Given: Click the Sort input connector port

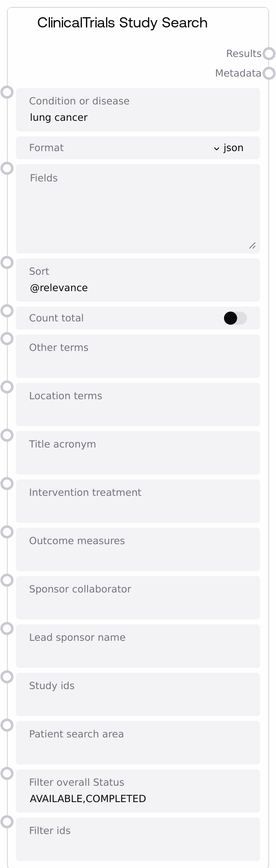Looking at the screenshot, I should coord(7,262).
